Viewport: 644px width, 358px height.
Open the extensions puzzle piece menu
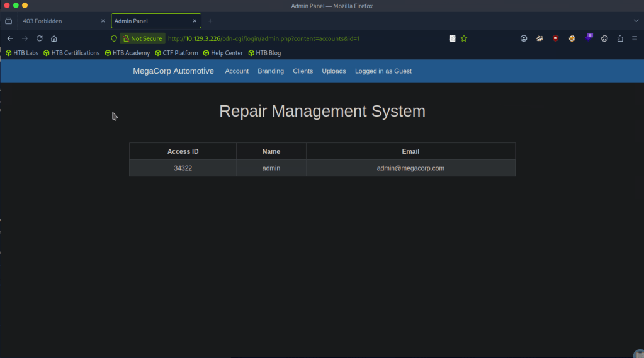coord(620,38)
